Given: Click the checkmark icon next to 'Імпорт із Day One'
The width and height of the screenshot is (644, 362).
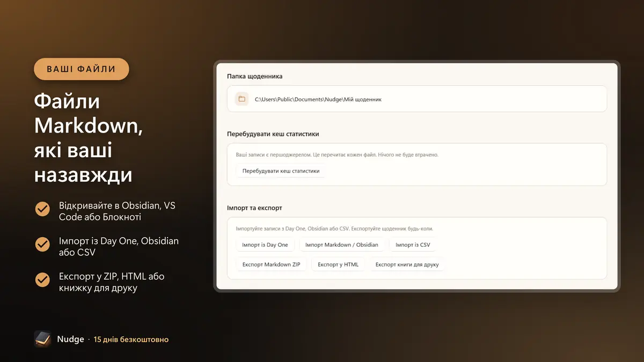Looking at the screenshot, I should pyautogui.click(x=42, y=245).
